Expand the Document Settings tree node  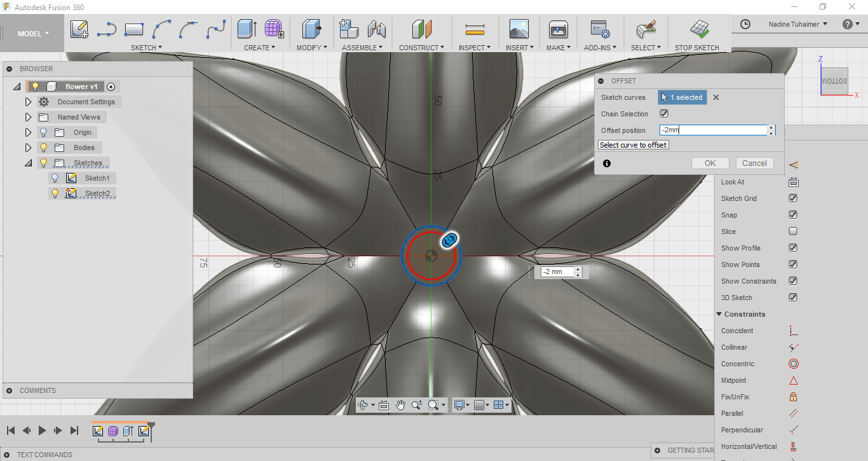pyautogui.click(x=28, y=102)
